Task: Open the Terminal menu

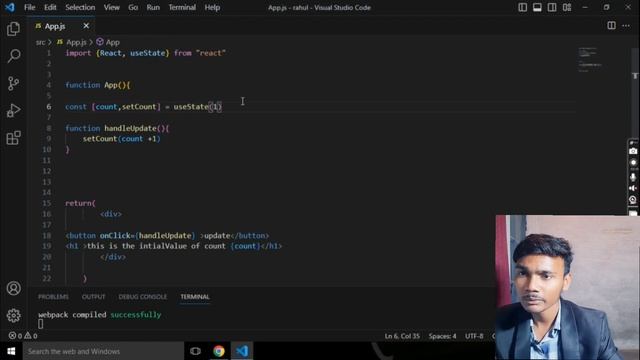Action: tap(182, 7)
